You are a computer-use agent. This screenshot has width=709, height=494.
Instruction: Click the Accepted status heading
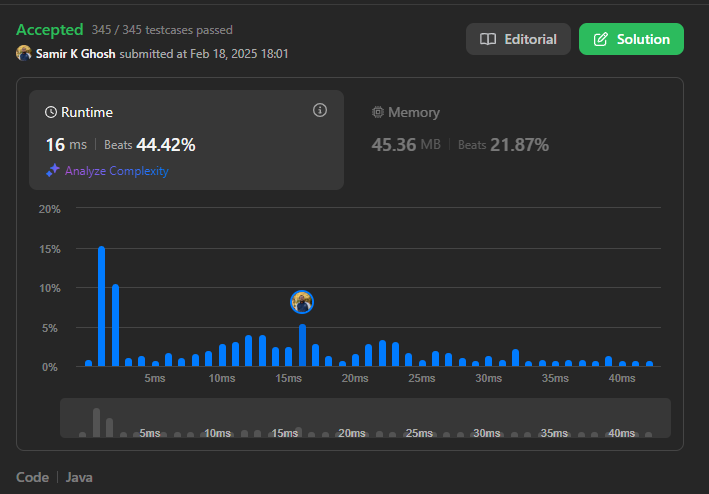(x=50, y=30)
